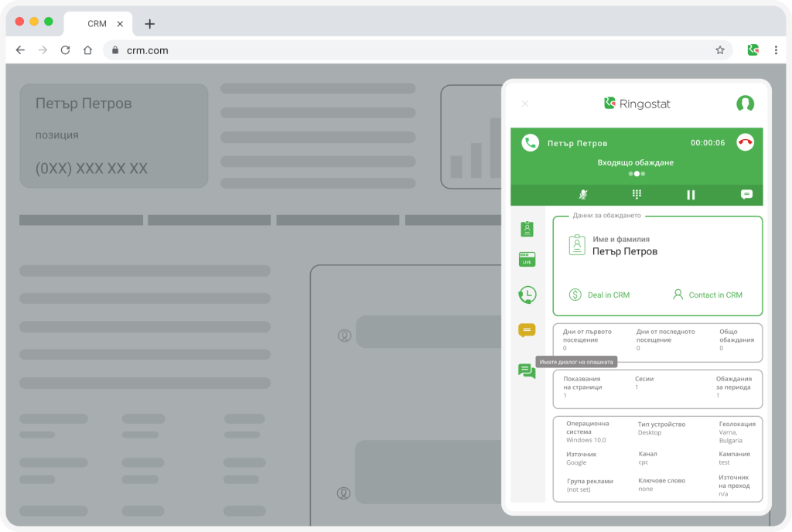The width and height of the screenshot is (792, 532).
Task: Open the green chat dialogs icon
Action: point(526,371)
